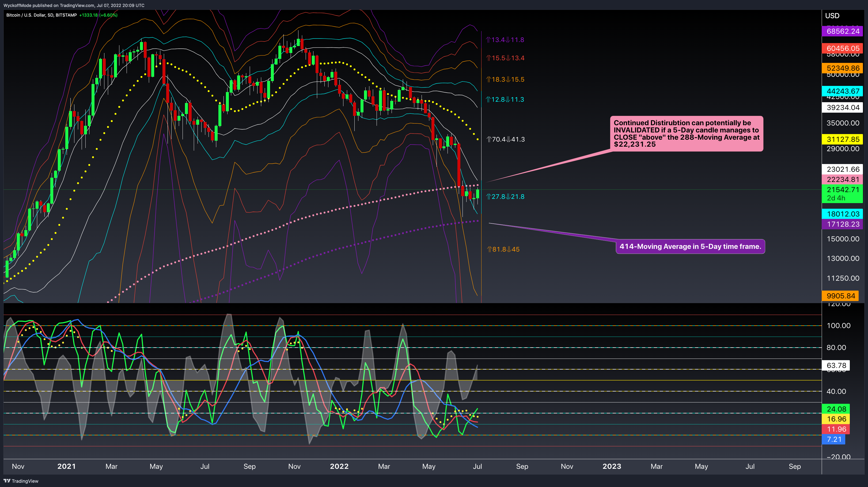The height and width of the screenshot is (487, 868).
Task: Select the white 63.78 indicator value
Action: (836, 366)
